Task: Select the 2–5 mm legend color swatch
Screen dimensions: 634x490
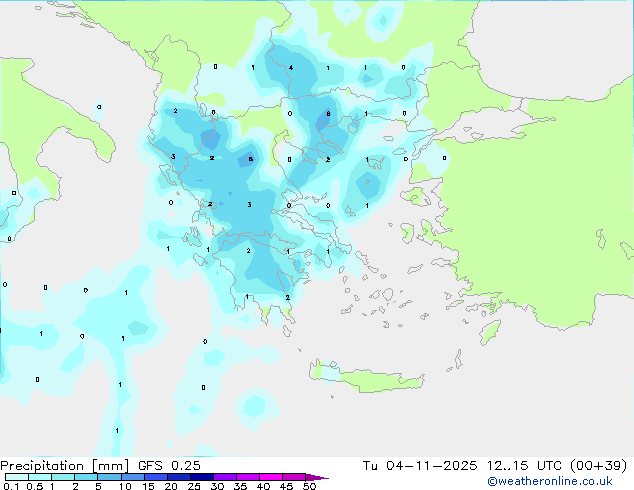Action: click(x=86, y=477)
